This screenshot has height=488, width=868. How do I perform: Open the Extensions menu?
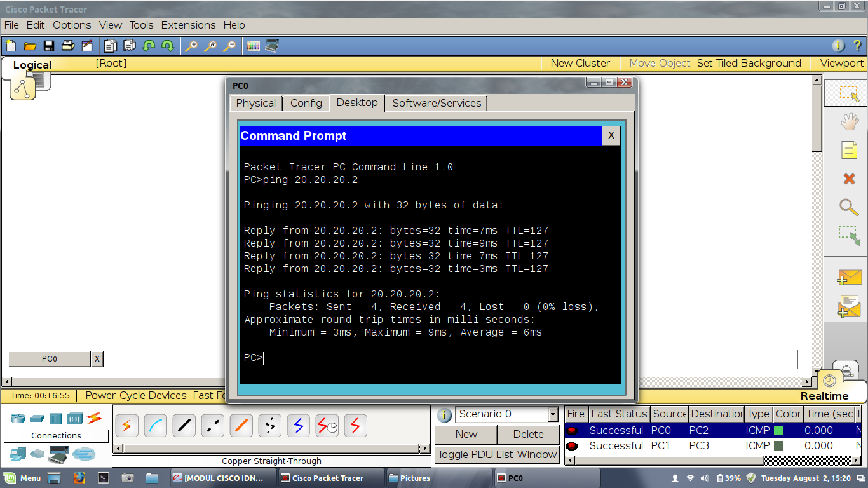coord(188,25)
